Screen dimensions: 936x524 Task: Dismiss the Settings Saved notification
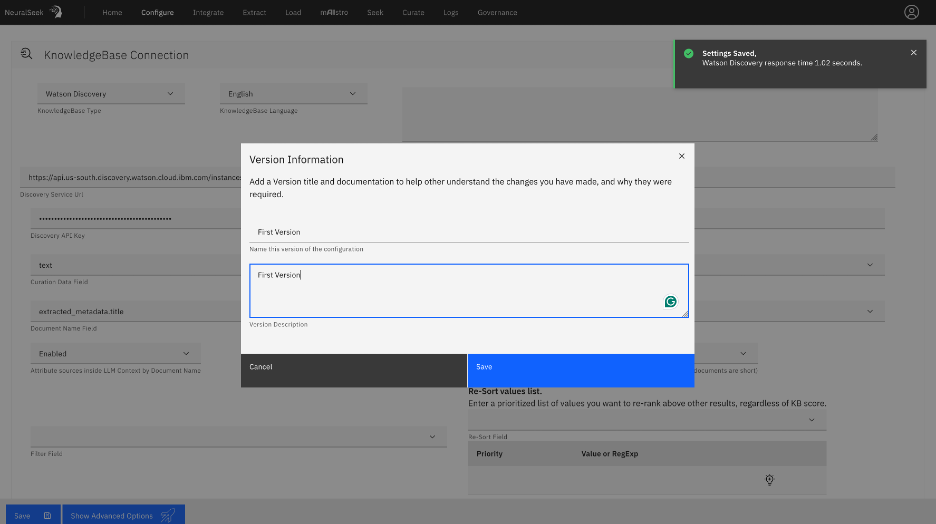(x=913, y=53)
